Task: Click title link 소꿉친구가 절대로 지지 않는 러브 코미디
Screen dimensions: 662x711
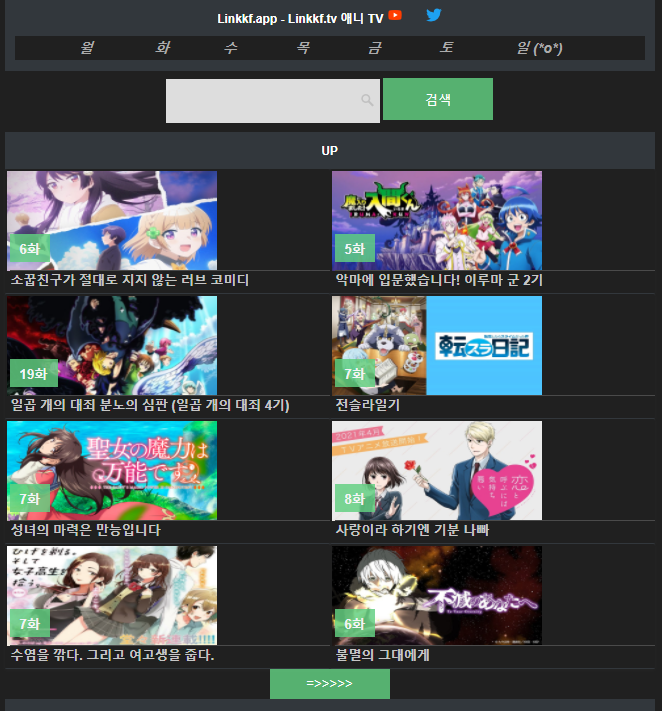Action: coord(130,280)
